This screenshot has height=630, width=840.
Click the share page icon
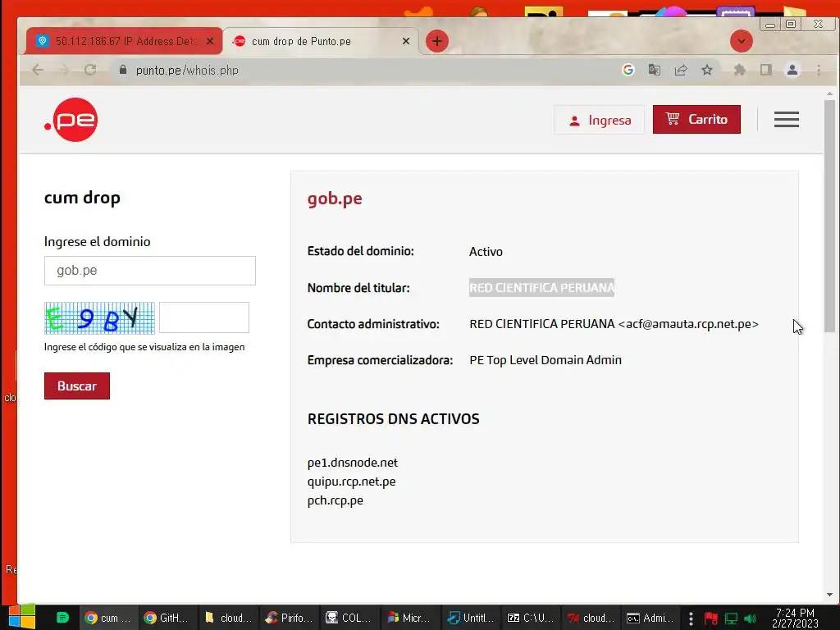coord(681,70)
